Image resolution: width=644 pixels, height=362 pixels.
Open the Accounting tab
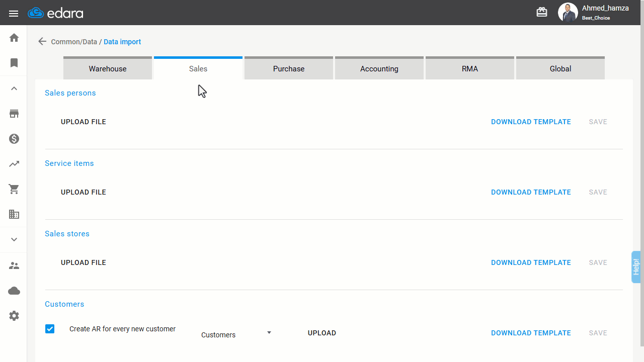coord(379,68)
